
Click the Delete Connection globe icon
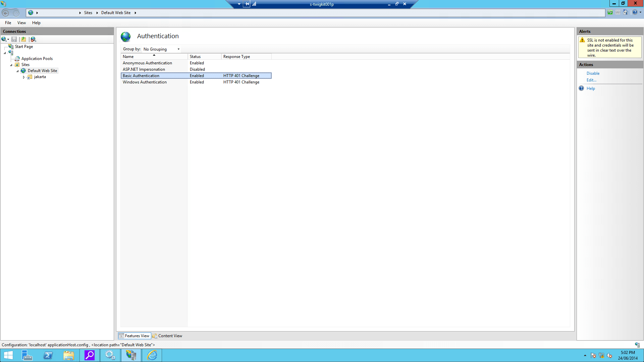click(x=33, y=39)
